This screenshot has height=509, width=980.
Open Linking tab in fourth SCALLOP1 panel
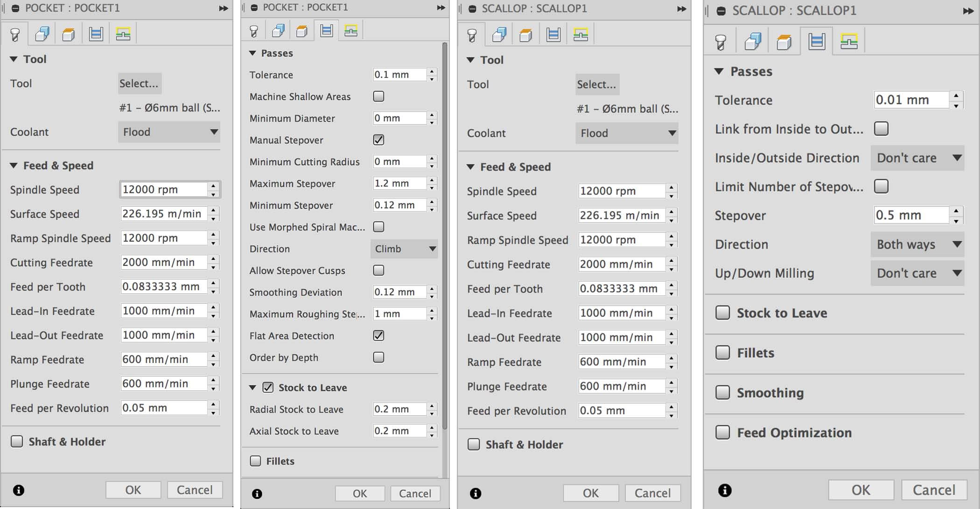coord(848,42)
